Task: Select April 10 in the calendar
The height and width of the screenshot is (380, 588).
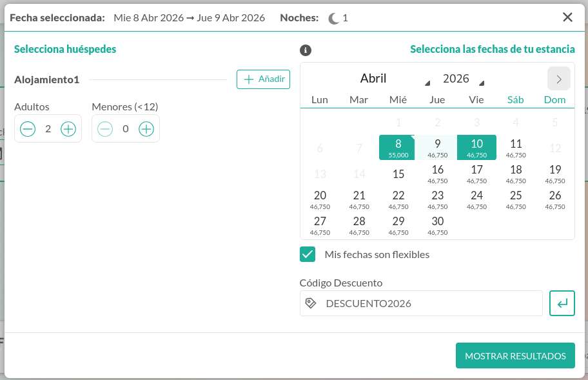Action: (476, 147)
